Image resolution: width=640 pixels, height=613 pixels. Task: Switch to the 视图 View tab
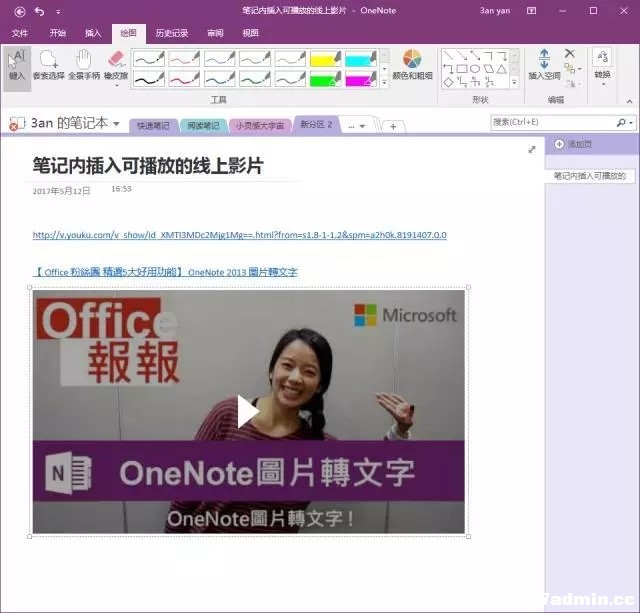250,33
